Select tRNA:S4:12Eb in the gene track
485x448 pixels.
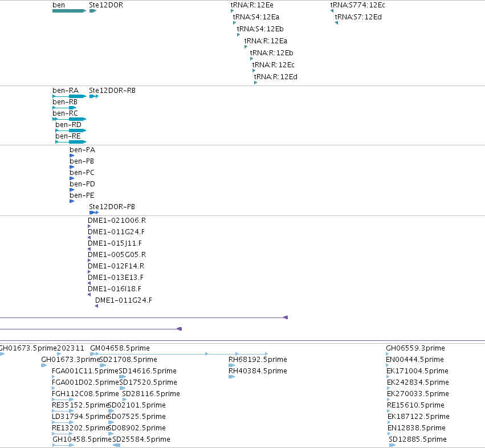tap(260, 29)
